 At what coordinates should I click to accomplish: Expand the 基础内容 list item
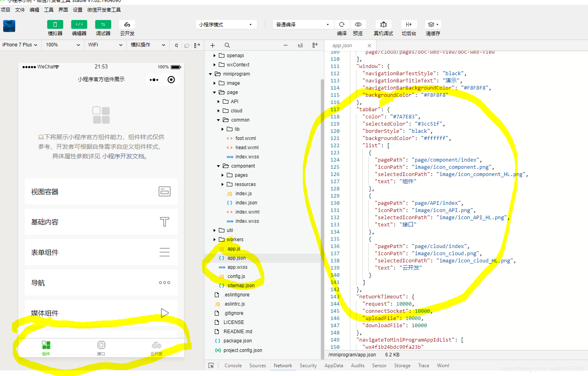coord(101,222)
